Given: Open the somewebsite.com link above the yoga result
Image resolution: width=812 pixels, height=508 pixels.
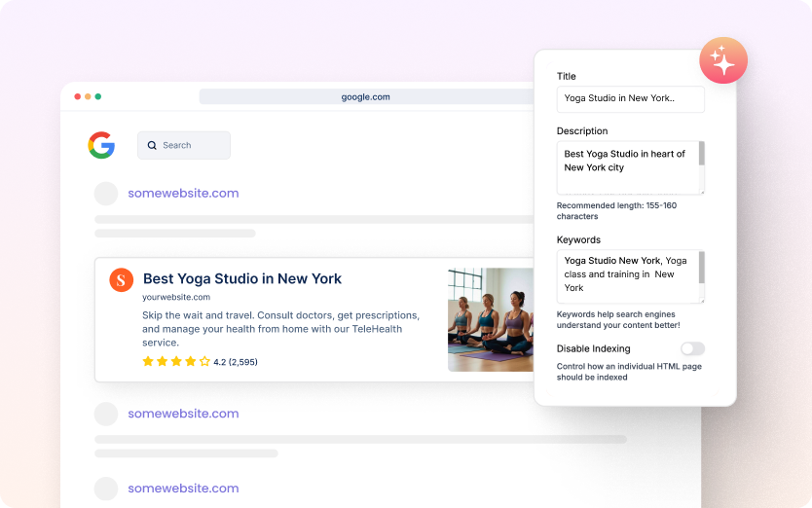Looking at the screenshot, I should coord(183,193).
